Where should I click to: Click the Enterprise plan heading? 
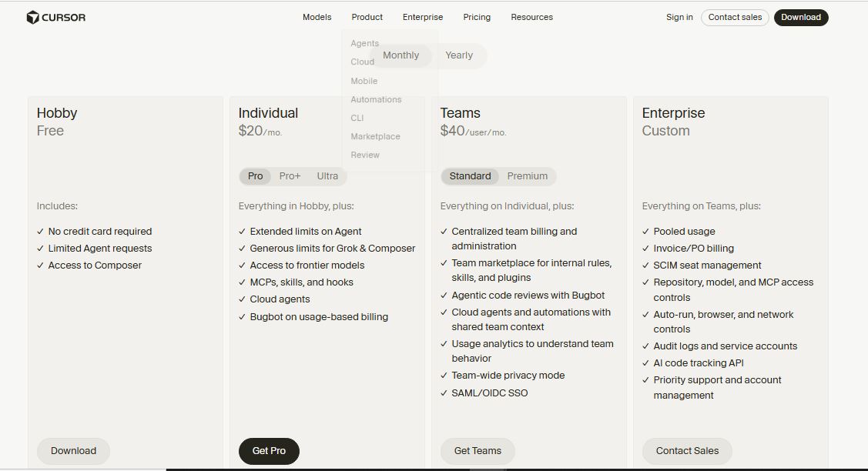[673, 113]
